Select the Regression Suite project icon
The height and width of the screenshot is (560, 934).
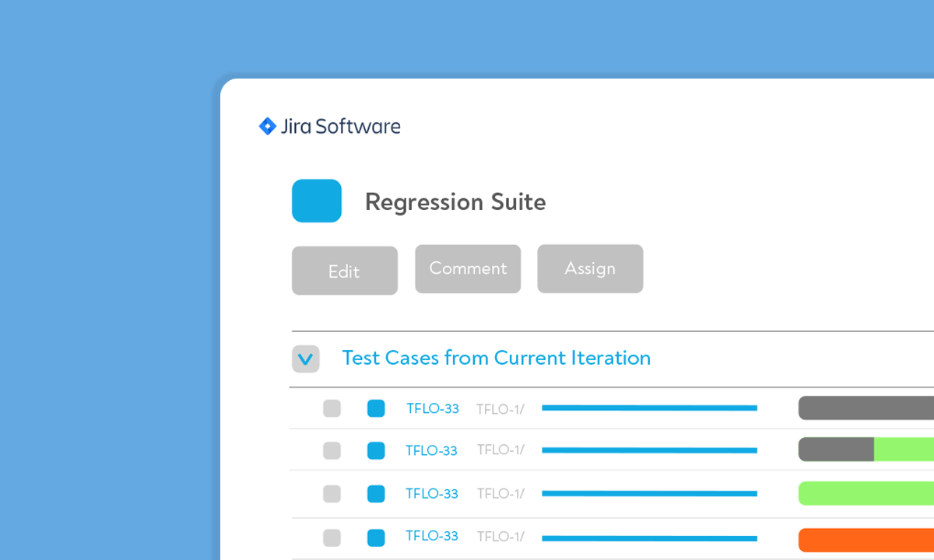point(317,200)
